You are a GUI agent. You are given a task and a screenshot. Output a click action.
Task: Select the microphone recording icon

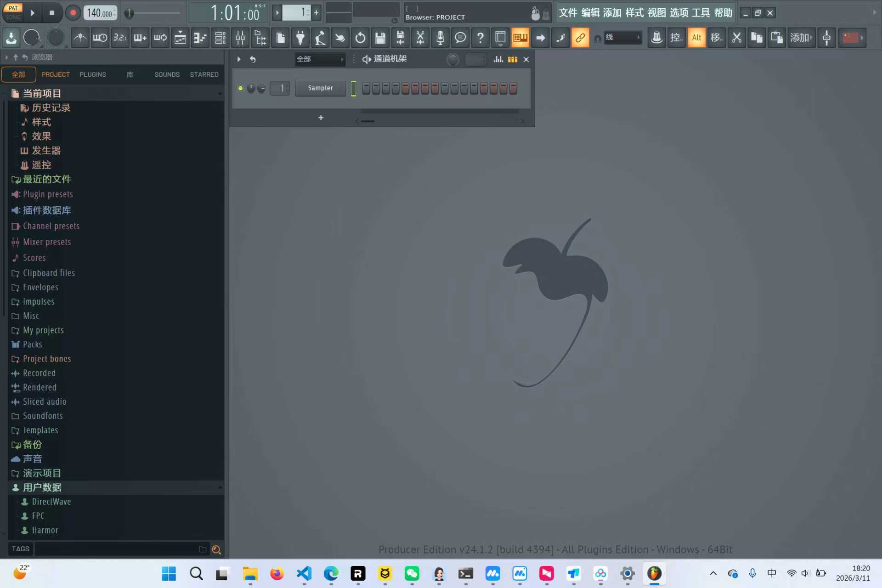click(440, 38)
